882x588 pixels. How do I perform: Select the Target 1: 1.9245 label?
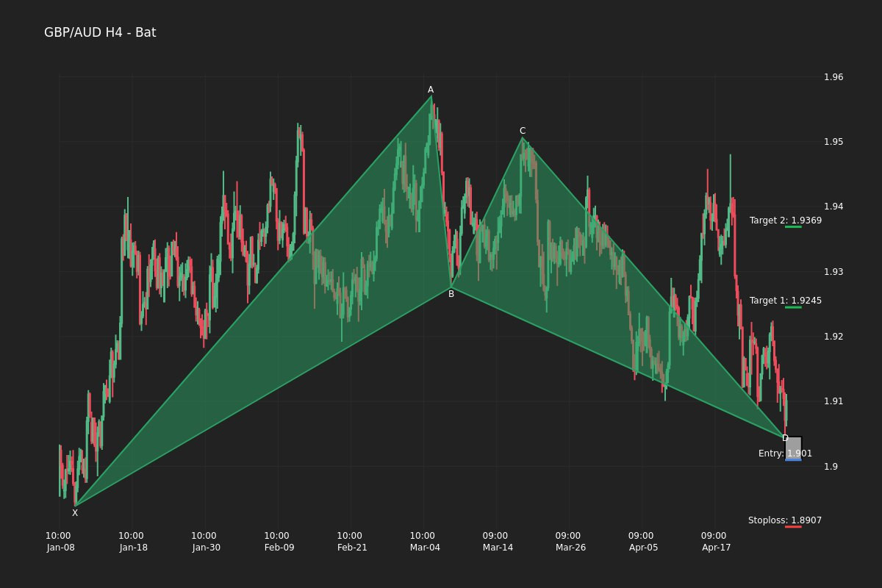tap(786, 301)
